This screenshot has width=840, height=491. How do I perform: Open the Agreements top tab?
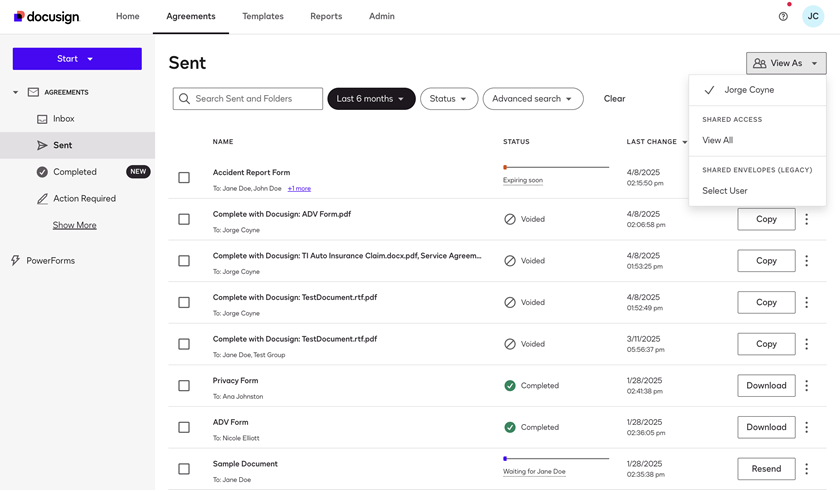(x=191, y=17)
